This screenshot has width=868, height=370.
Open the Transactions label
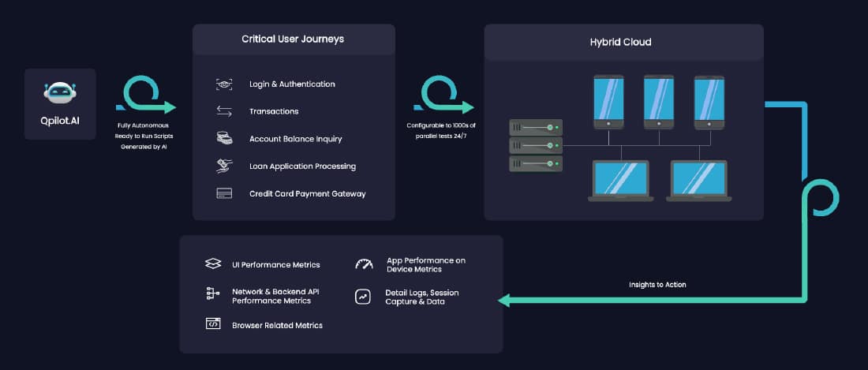tap(274, 112)
